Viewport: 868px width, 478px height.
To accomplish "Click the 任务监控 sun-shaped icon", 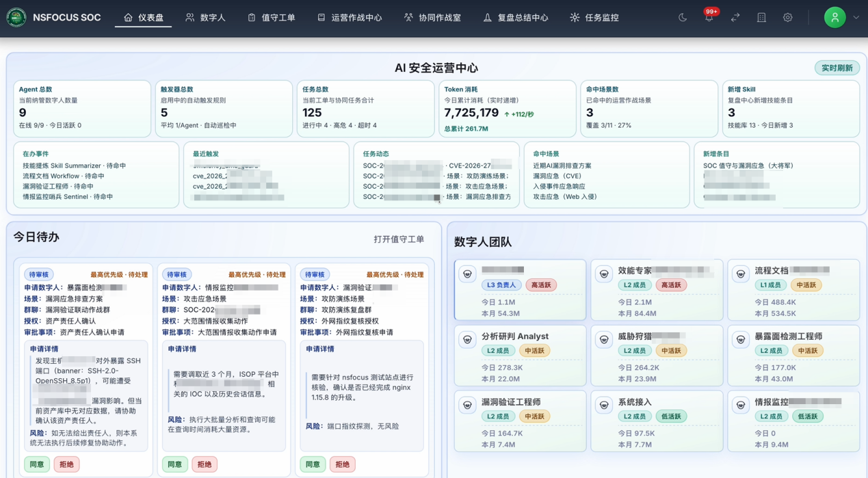I will tap(575, 18).
